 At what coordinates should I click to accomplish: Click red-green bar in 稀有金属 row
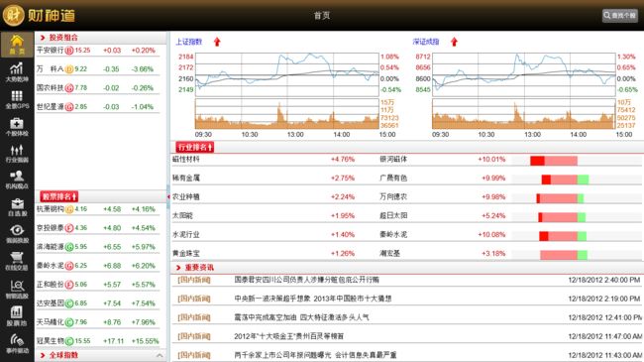[565, 180]
